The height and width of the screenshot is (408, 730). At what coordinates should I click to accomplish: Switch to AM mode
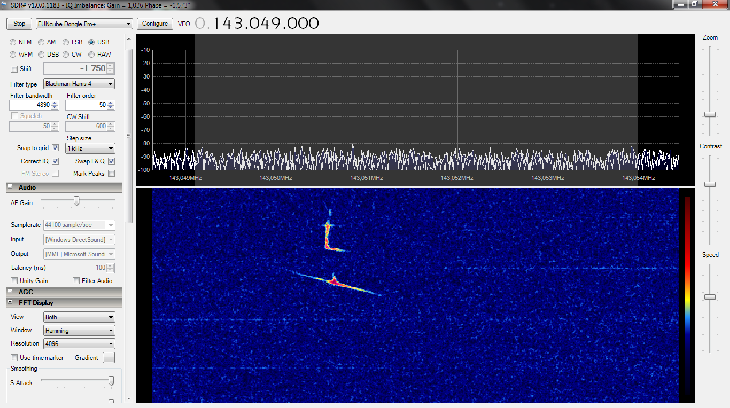40,43
